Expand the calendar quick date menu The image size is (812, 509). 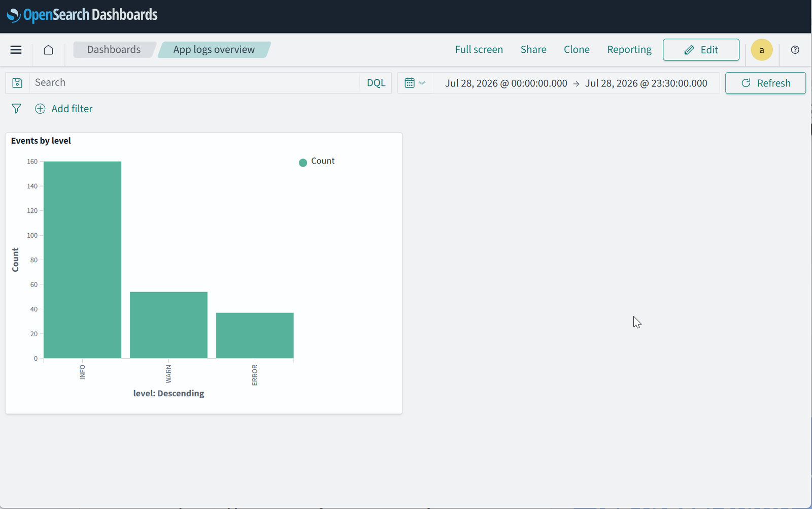pyautogui.click(x=415, y=83)
